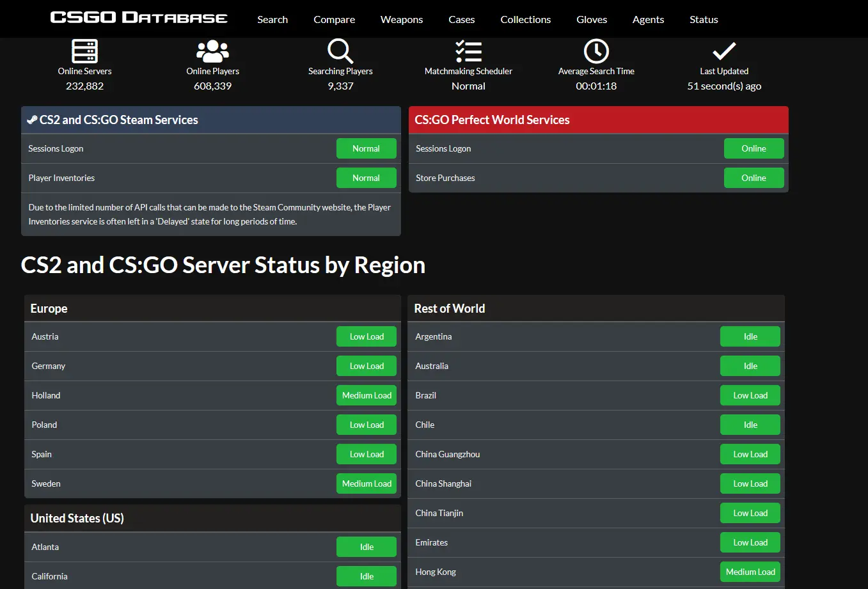Click Medium Load badge for Hong Kong

(750, 572)
